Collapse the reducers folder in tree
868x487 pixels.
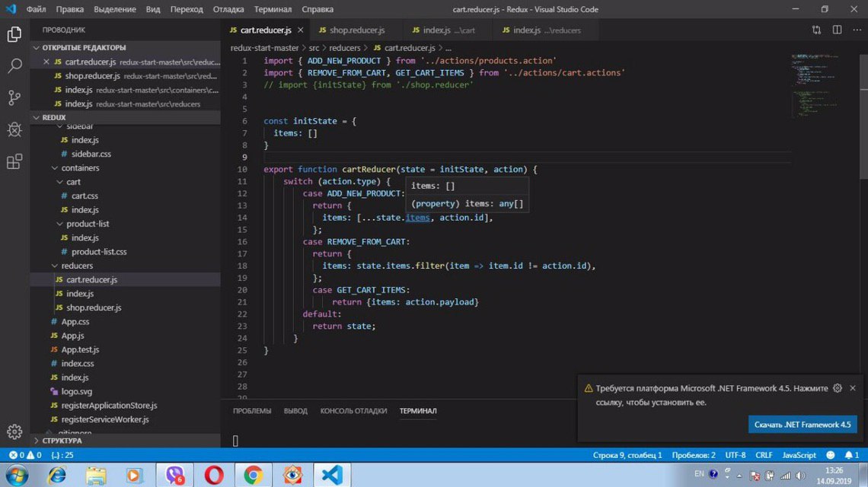coord(77,266)
